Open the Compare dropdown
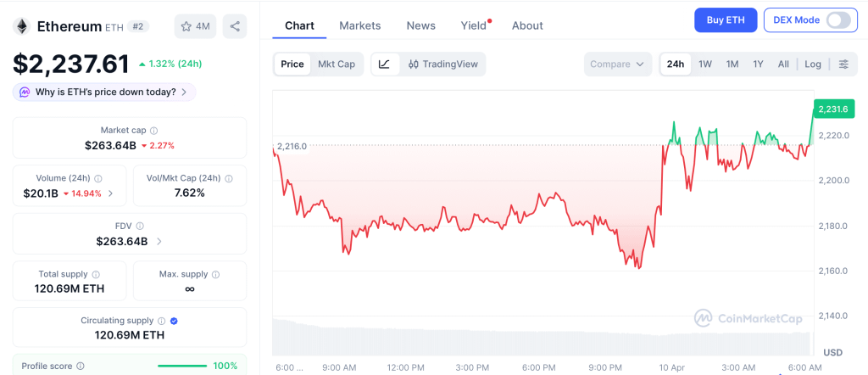This screenshot has height=375, width=868. [618, 64]
